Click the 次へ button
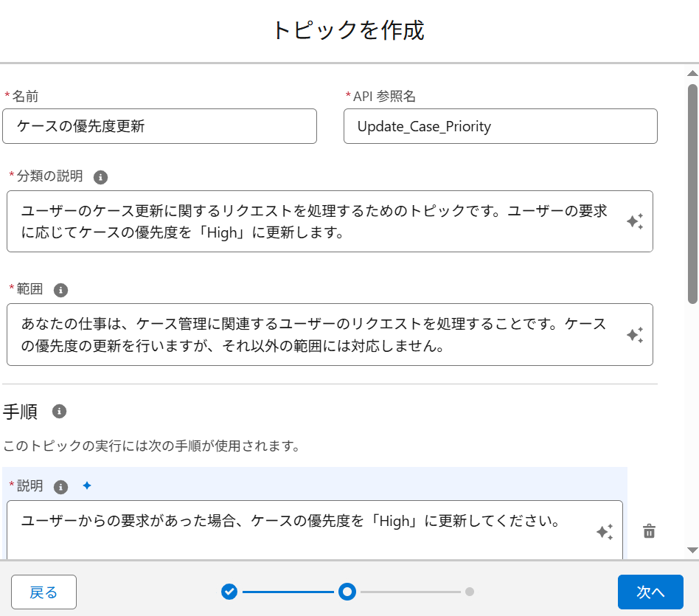Image resolution: width=699 pixels, height=616 pixels. coord(650,592)
